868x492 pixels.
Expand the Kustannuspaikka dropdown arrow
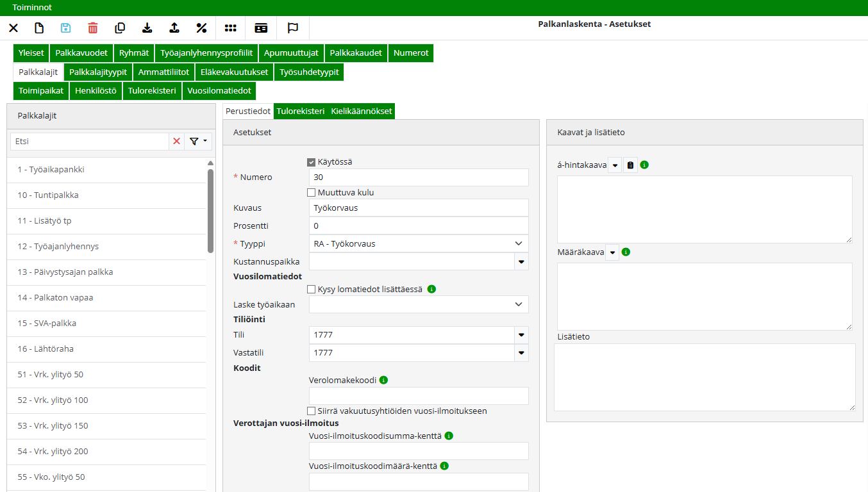point(521,262)
